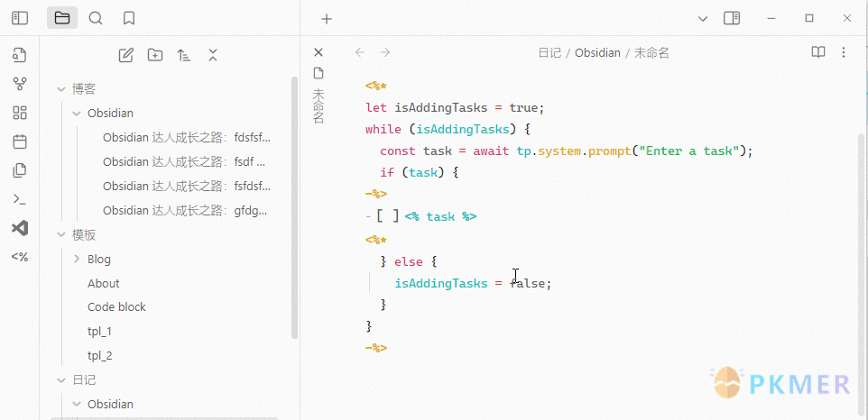Switch to reading view
Image resolution: width=868 pixels, height=420 pixels.
[x=818, y=52]
